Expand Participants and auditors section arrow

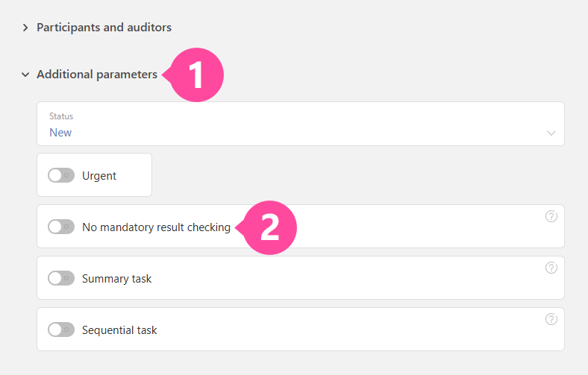(x=25, y=28)
